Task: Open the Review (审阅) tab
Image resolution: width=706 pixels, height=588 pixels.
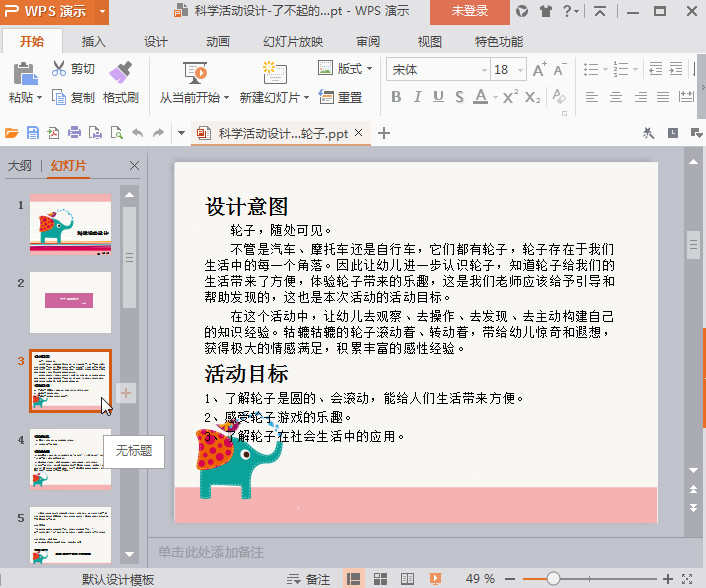Action: 368,42
